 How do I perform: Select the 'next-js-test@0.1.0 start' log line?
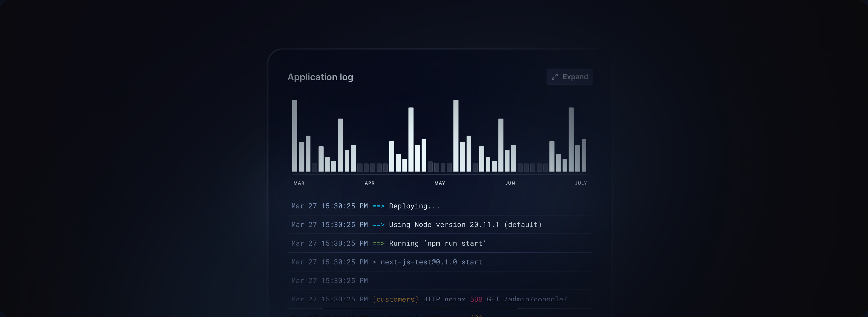[x=440, y=262]
